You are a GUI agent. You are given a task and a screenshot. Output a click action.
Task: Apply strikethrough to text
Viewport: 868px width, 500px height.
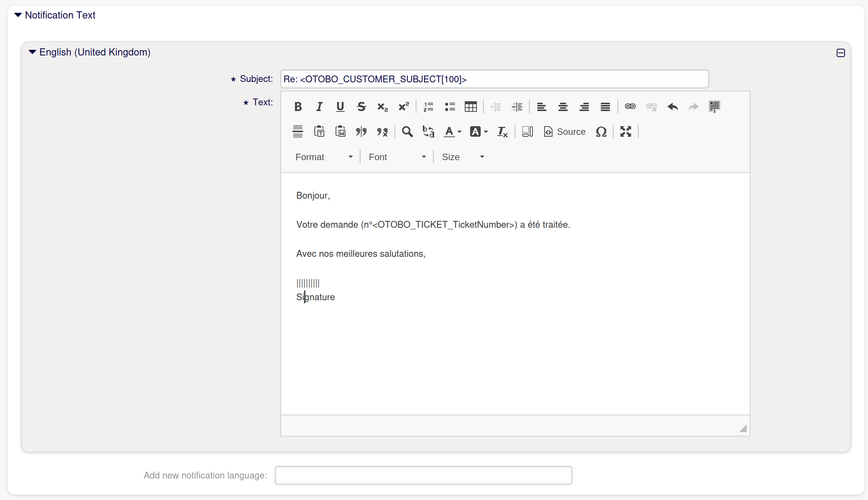[361, 107]
